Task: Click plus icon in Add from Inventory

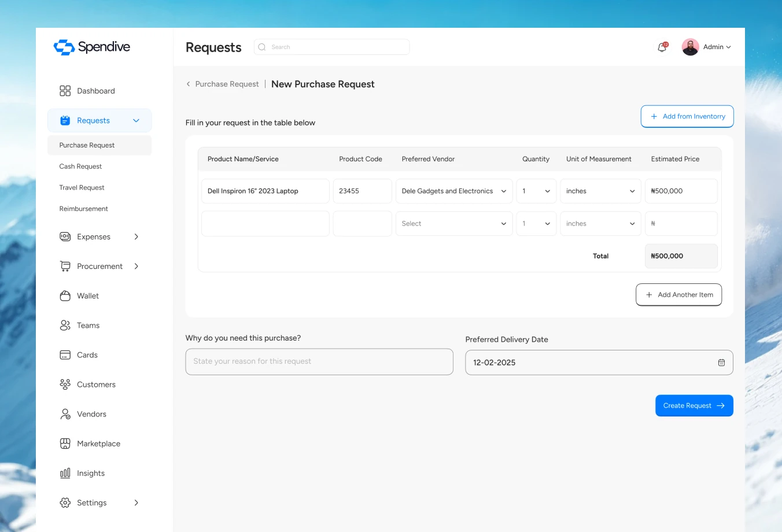Action: tap(654, 116)
